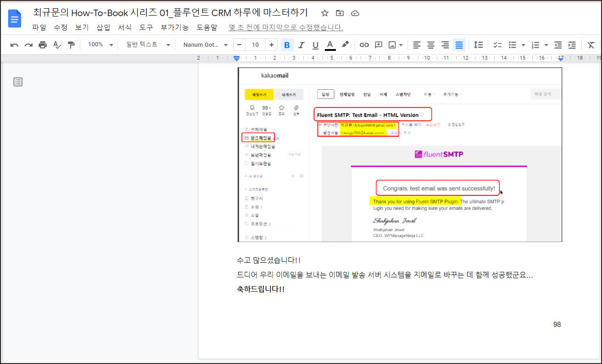Click the page number 98
This screenshot has height=364, width=602.
557,325
